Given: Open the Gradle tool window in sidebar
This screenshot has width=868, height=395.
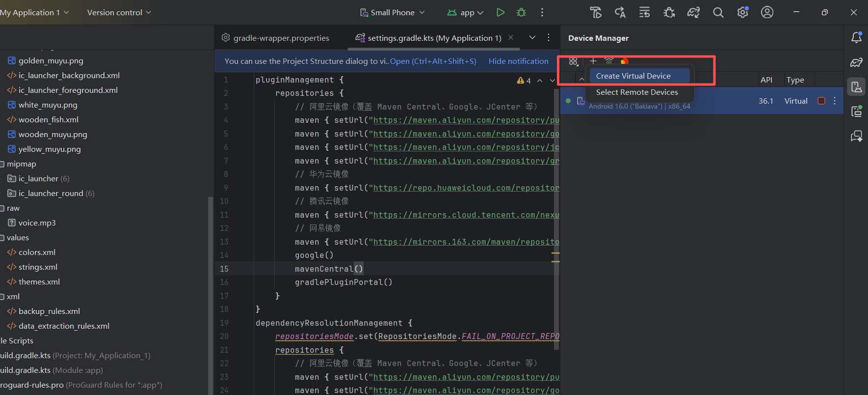Looking at the screenshot, I should tap(856, 62).
